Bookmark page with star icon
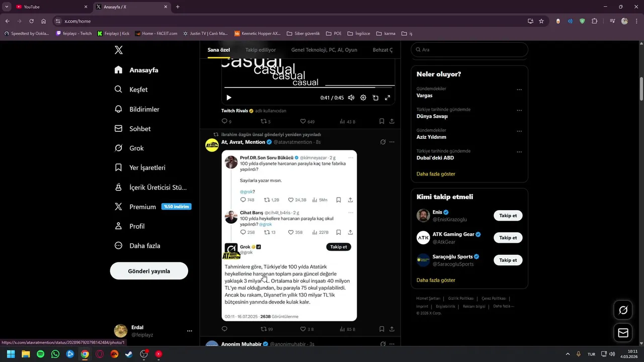 coord(541,21)
